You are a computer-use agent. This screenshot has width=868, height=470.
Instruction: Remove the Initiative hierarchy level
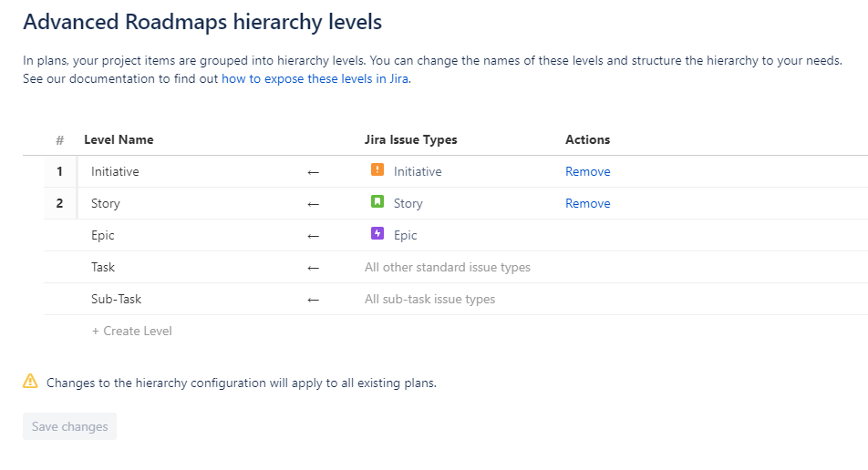[x=587, y=171]
